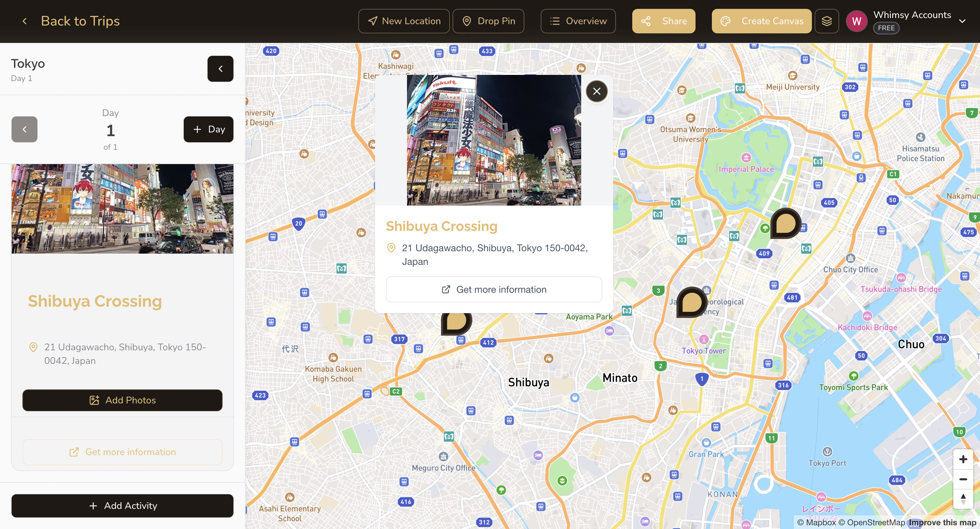
Task: Click the Tsukuda-ohashi Bridge label
Action: tap(901, 289)
